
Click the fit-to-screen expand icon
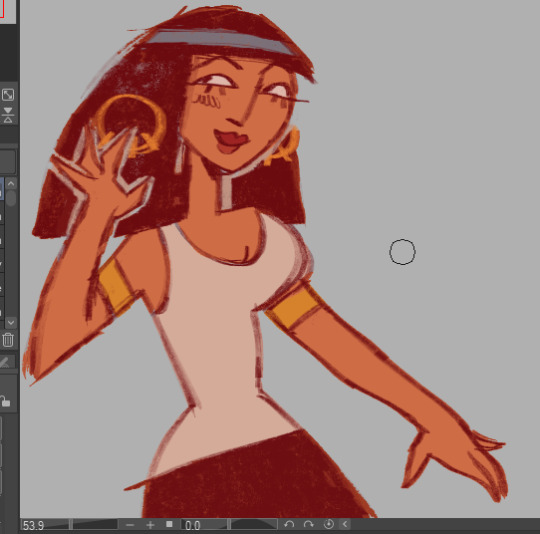tap(8, 95)
